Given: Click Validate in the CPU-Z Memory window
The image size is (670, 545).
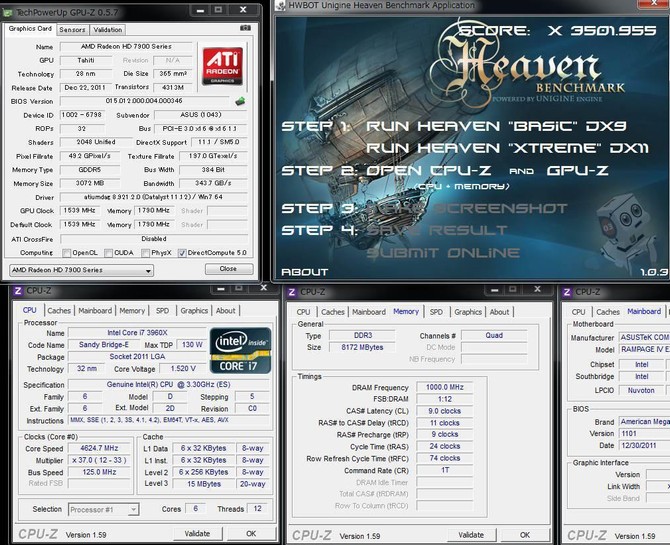Looking at the screenshot, I should (x=471, y=535).
